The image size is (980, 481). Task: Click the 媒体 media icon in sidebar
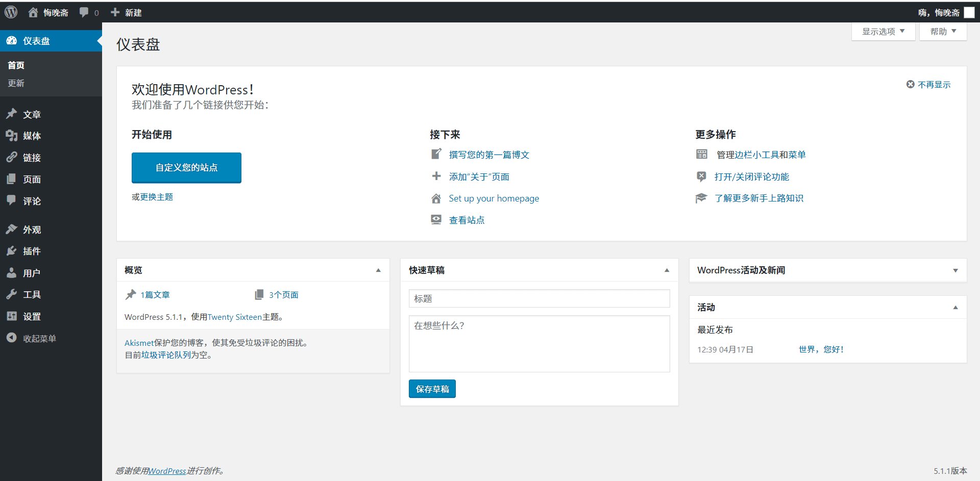(12, 136)
